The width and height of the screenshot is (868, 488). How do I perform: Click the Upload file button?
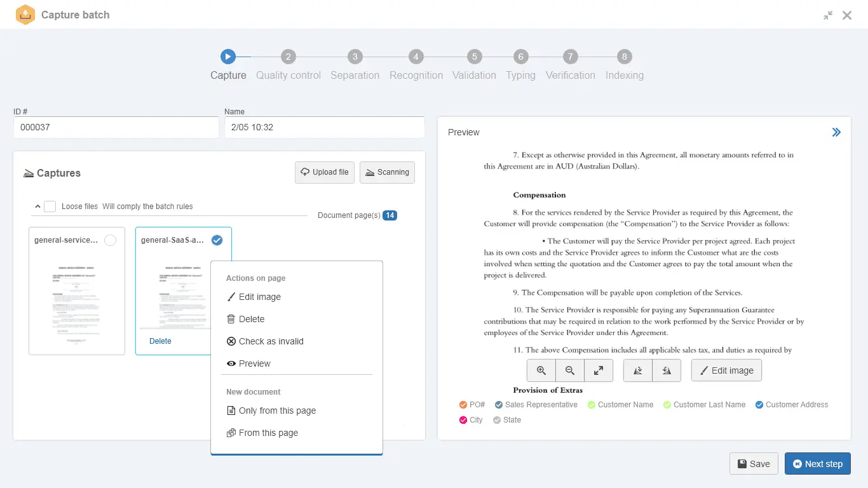325,172
